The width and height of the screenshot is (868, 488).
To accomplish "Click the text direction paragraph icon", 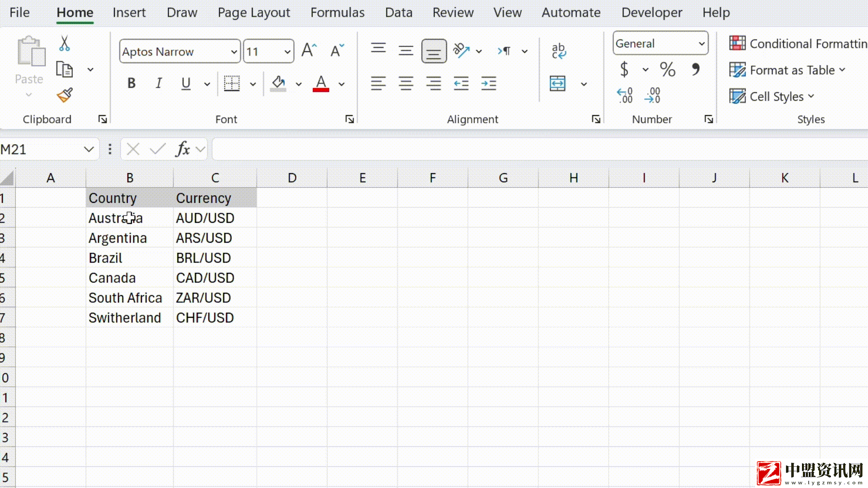I will (504, 51).
